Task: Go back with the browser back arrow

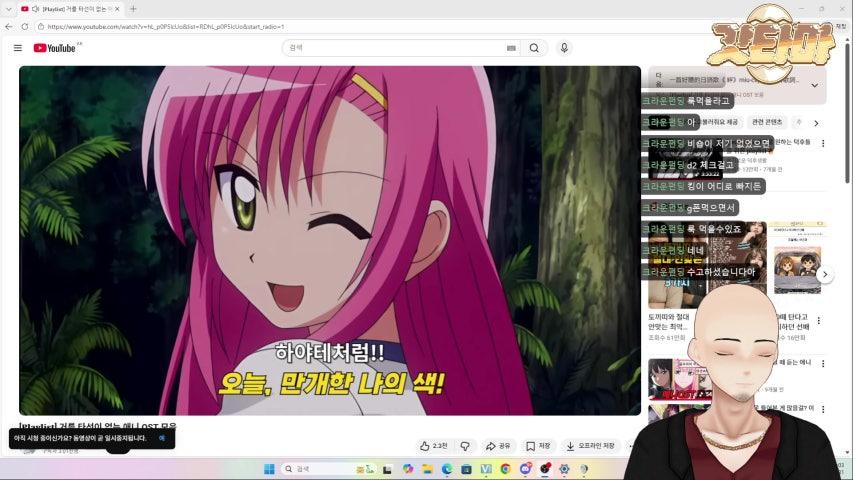Action: [9, 26]
